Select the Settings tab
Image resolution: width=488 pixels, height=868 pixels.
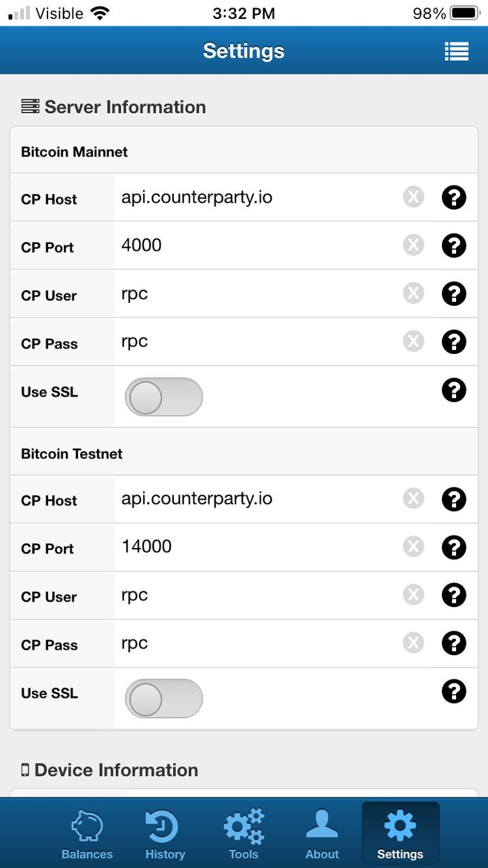tap(400, 834)
